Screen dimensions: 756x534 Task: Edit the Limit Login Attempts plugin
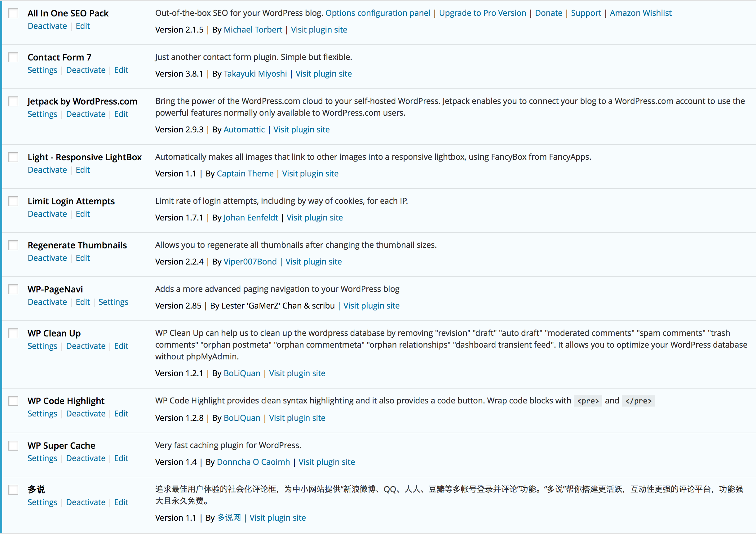[x=83, y=214]
